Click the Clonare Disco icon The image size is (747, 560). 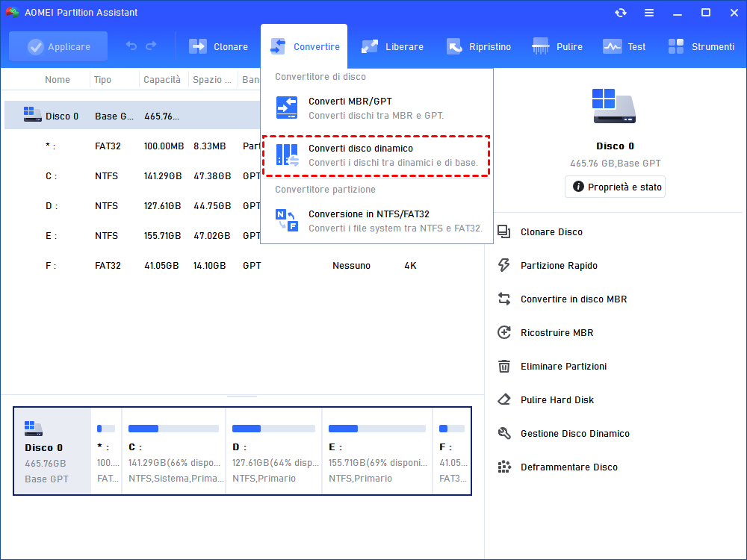(x=504, y=232)
